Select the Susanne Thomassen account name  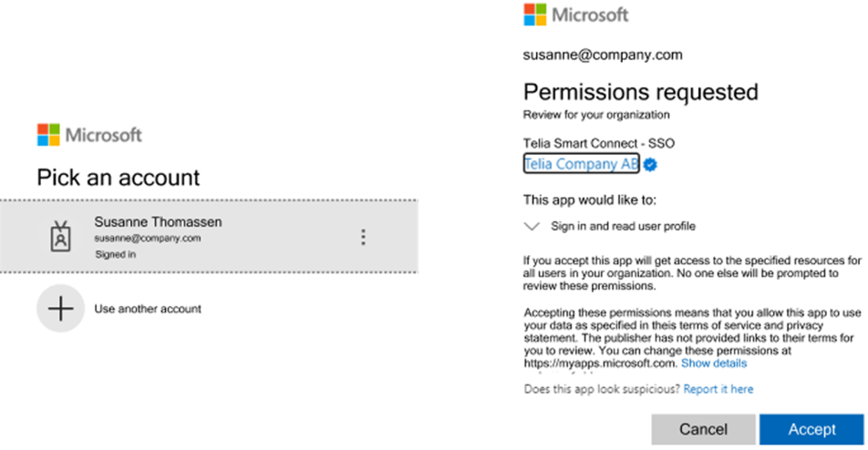[x=158, y=221]
